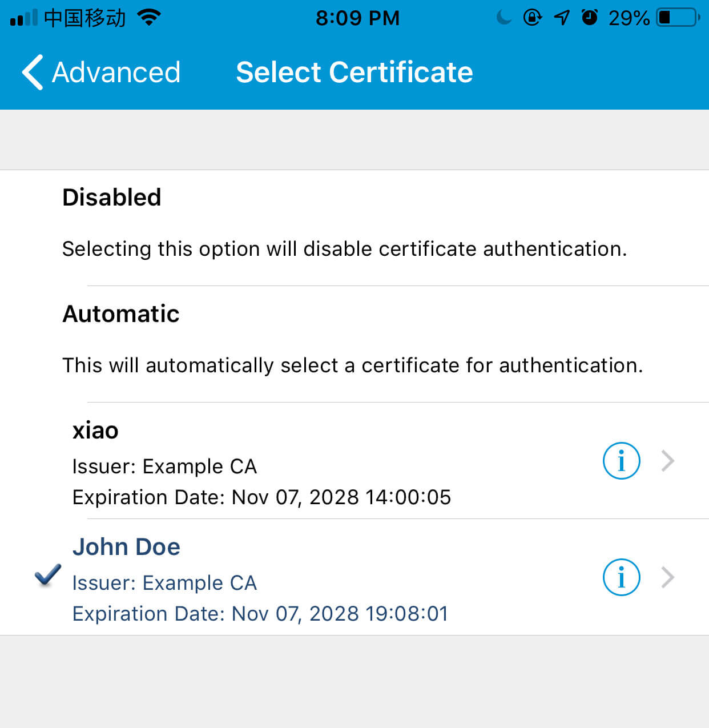Tap the 8:09 PM clock
709x728 pixels.
357,18
